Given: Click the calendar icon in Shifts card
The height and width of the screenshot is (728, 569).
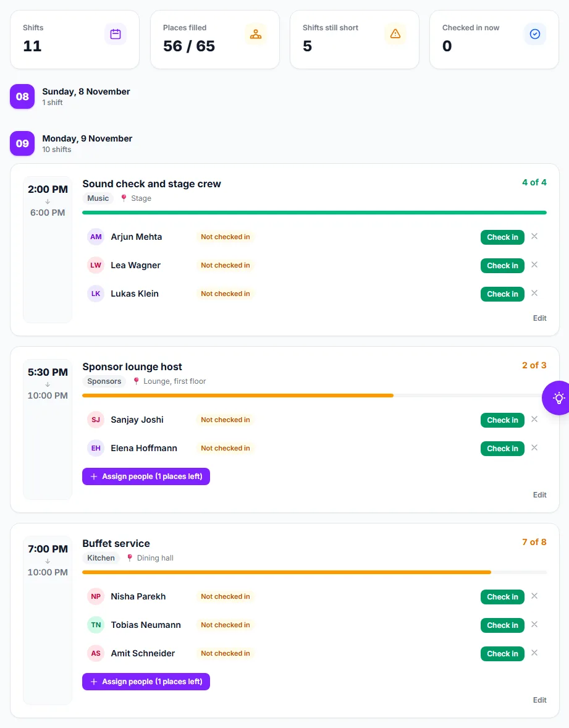Looking at the screenshot, I should [116, 34].
